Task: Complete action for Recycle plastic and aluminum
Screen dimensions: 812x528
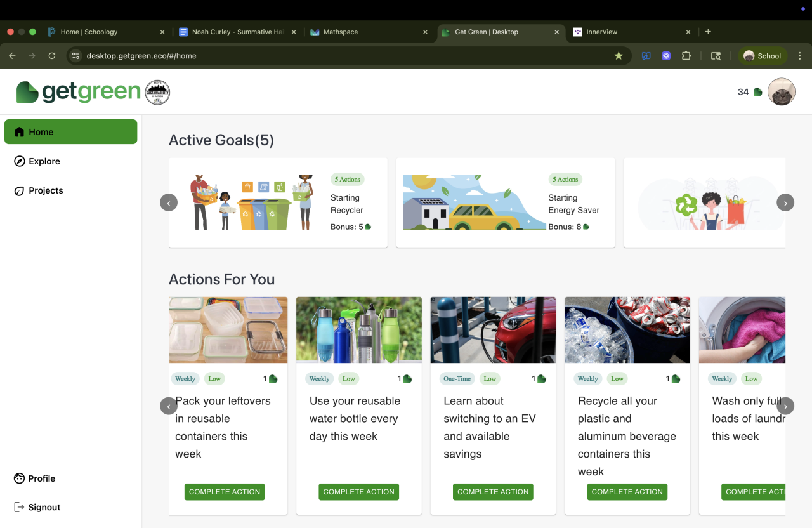Action: pos(627,492)
